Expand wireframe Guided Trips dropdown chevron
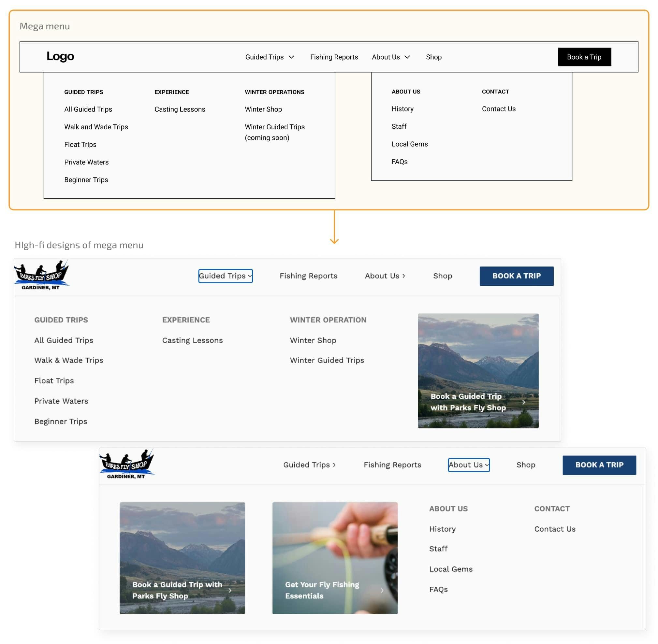658x644 pixels. coord(291,57)
